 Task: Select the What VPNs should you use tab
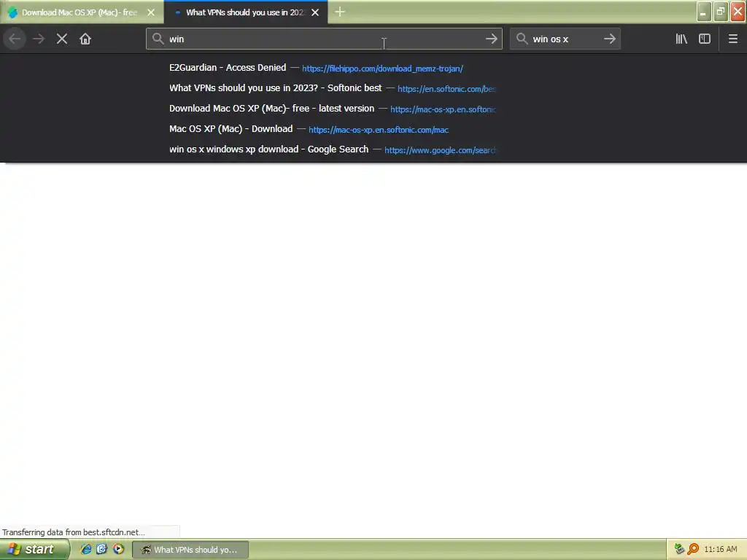(x=245, y=12)
